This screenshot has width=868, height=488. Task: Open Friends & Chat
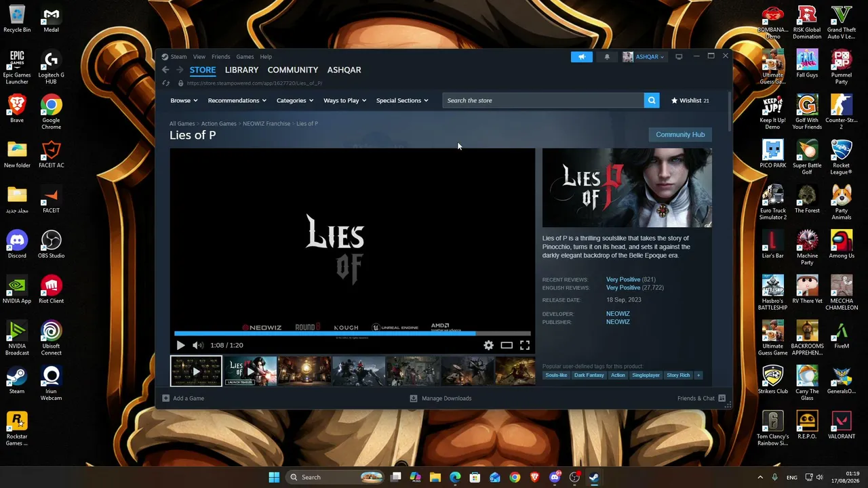pos(701,399)
